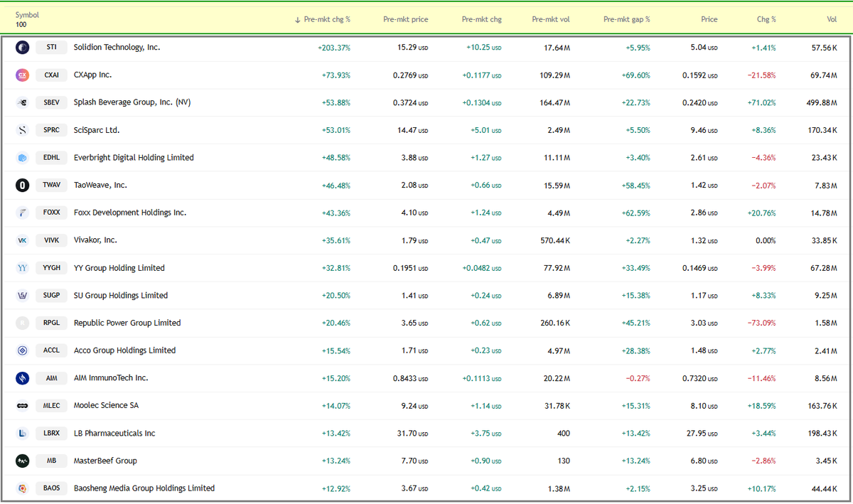853x504 pixels.
Task: Open the STI ticker symbol
Action: click(x=51, y=48)
